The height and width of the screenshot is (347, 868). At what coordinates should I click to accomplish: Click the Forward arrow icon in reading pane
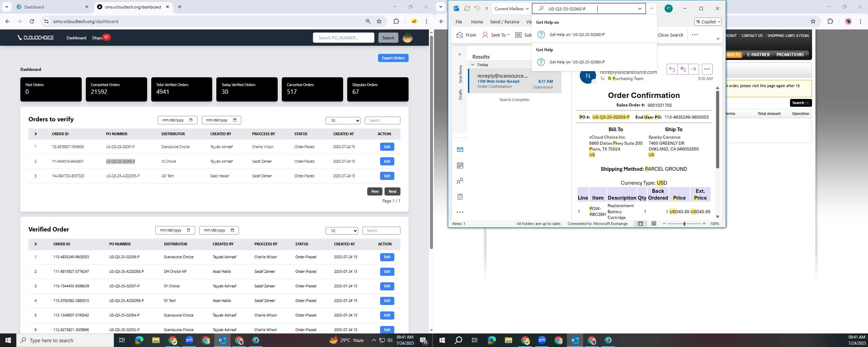tap(693, 69)
